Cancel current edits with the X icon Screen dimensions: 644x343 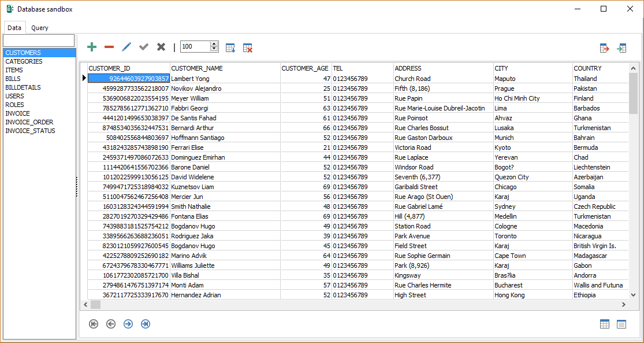(x=161, y=47)
